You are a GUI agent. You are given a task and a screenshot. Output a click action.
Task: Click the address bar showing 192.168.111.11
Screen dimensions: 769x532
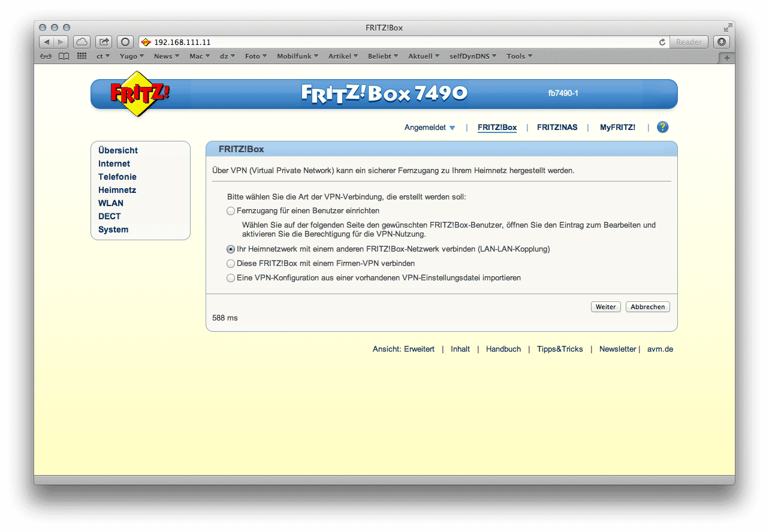pyautogui.click(x=403, y=42)
